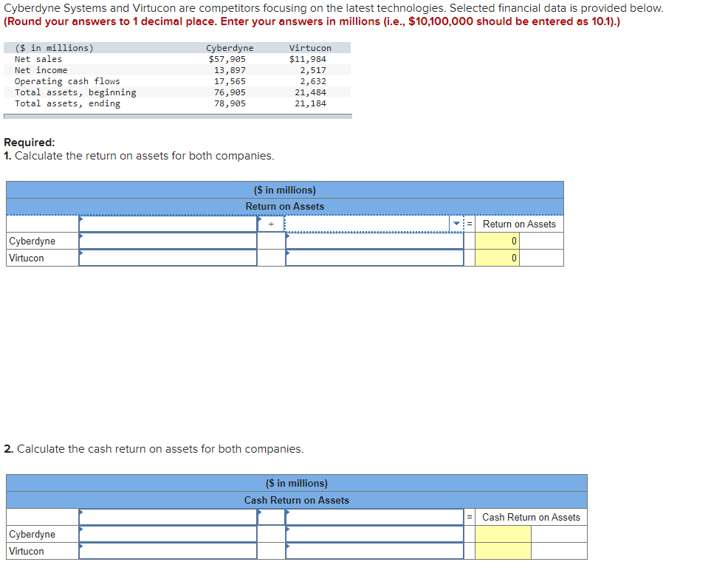The image size is (728, 576).
Task: Click the 'Cash Return on Assets' result column label
Action: coord(531,517)
